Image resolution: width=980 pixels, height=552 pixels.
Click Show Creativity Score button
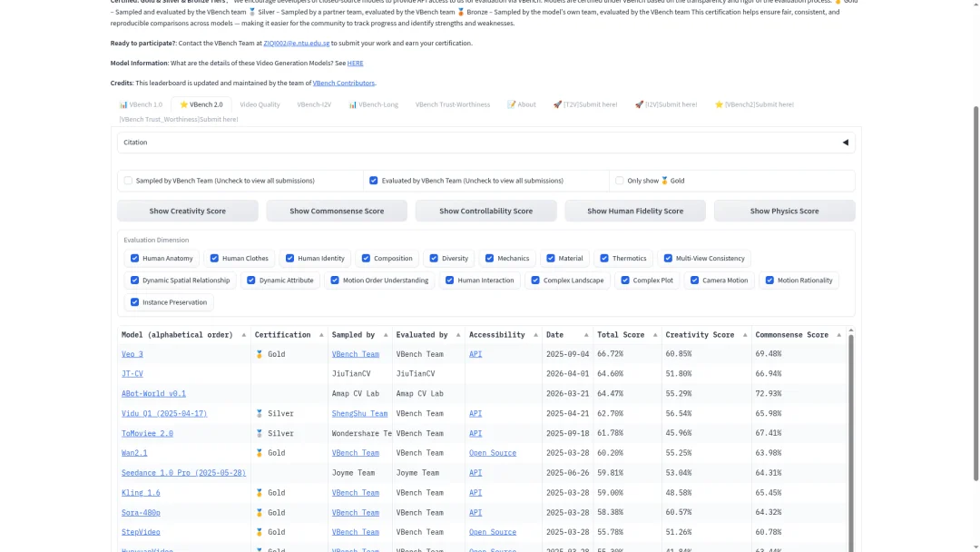tap(188, 211)
